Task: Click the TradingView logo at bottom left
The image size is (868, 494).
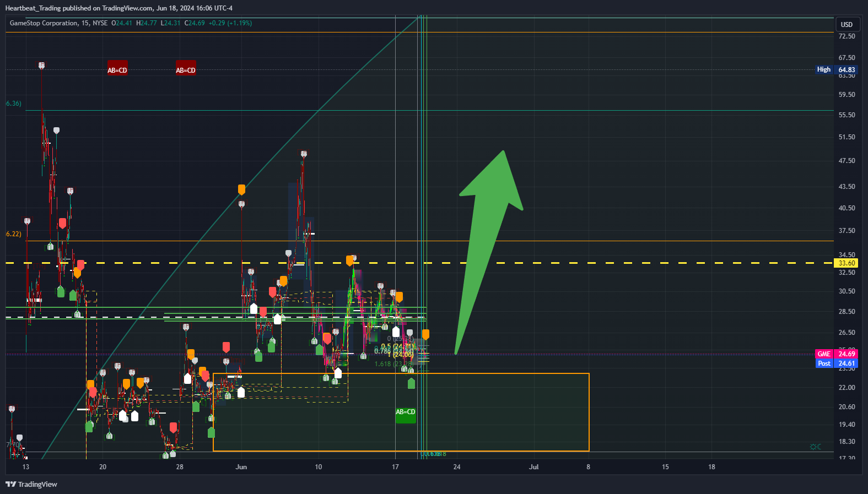Action: click(x=31, y=484)
